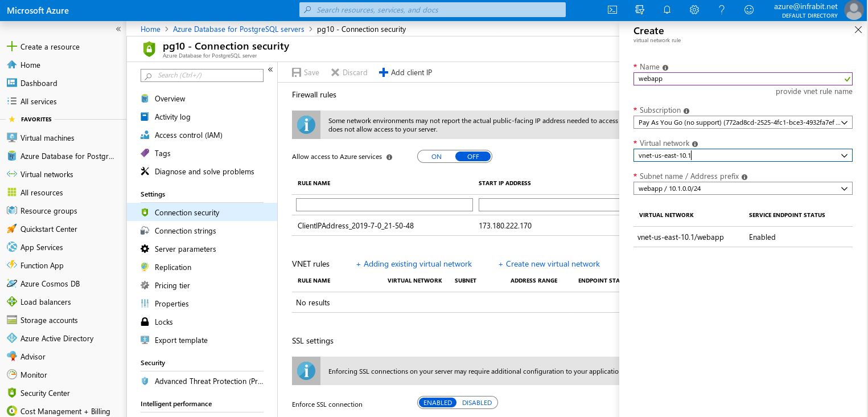Focus the top search resources box

pos(433,10)
